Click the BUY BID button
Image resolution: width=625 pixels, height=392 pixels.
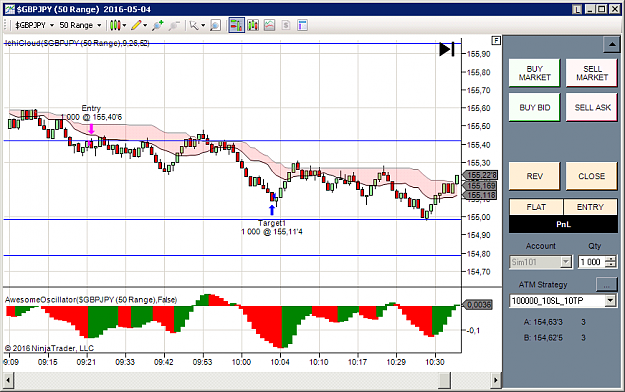(534, 108)
